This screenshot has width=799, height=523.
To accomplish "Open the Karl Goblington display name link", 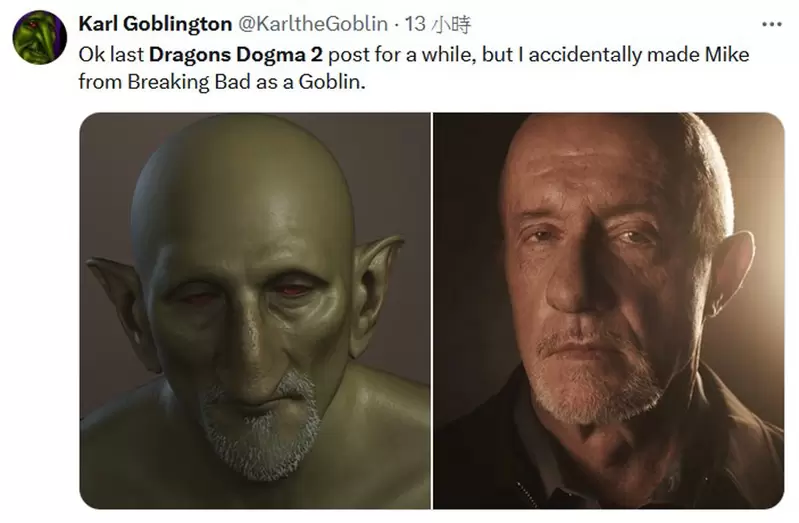I will (x=156, y=24).
